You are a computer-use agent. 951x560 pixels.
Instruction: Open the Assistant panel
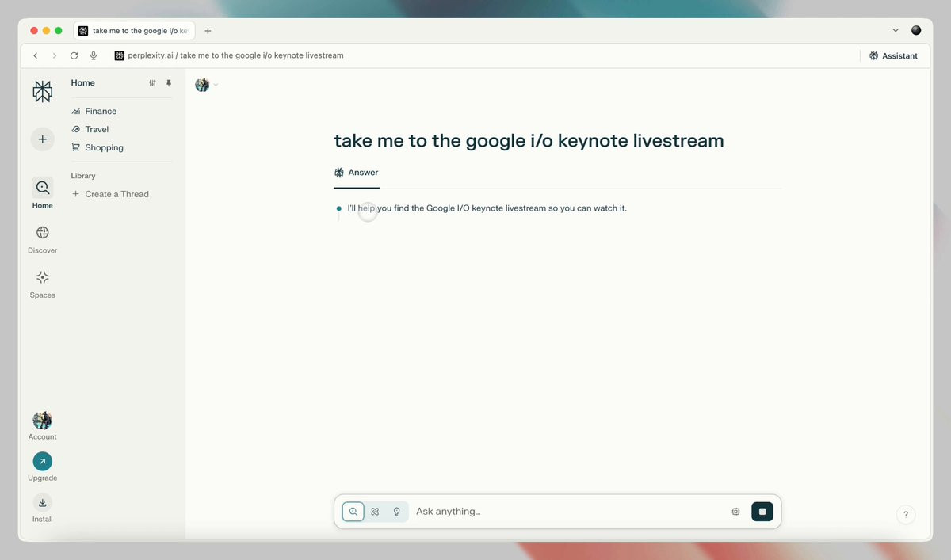click(893, 56)
